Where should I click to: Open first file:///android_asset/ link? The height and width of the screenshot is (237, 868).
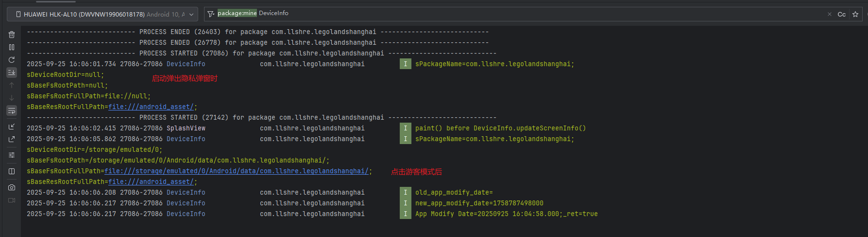coord(151,107)
